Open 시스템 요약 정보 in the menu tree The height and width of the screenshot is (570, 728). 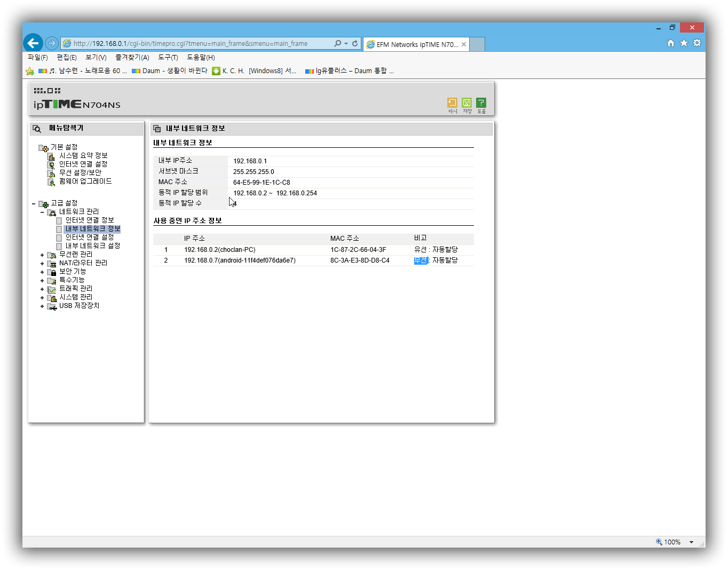click(83, 155)
